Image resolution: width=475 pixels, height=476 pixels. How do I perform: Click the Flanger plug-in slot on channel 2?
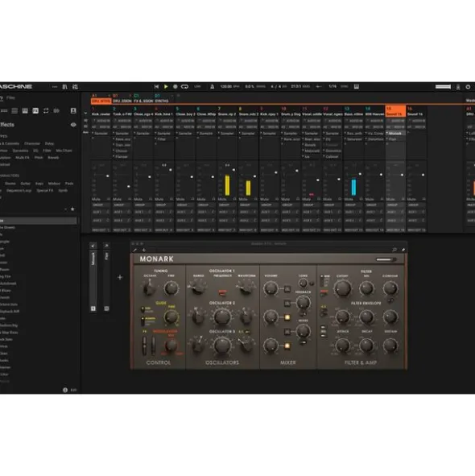[122, 156]
